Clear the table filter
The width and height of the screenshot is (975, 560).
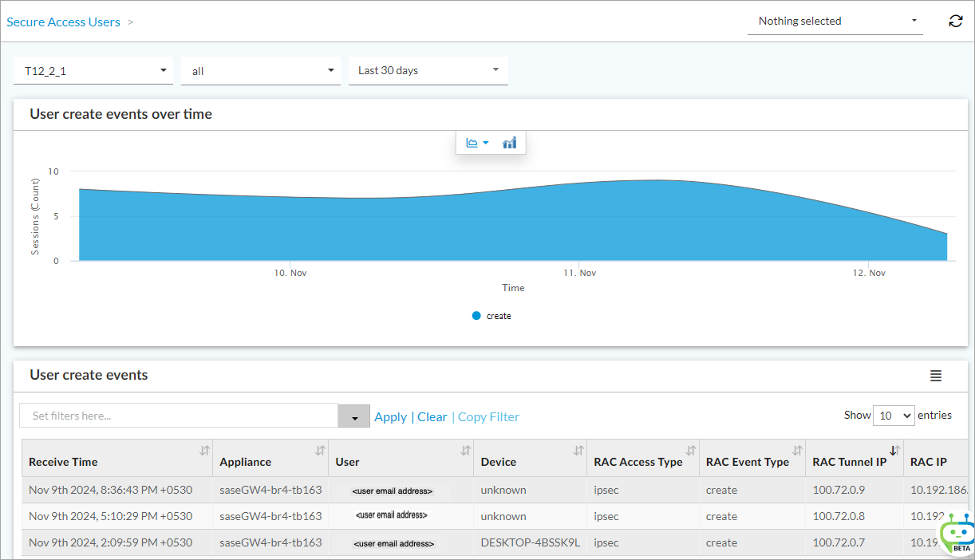432,417
